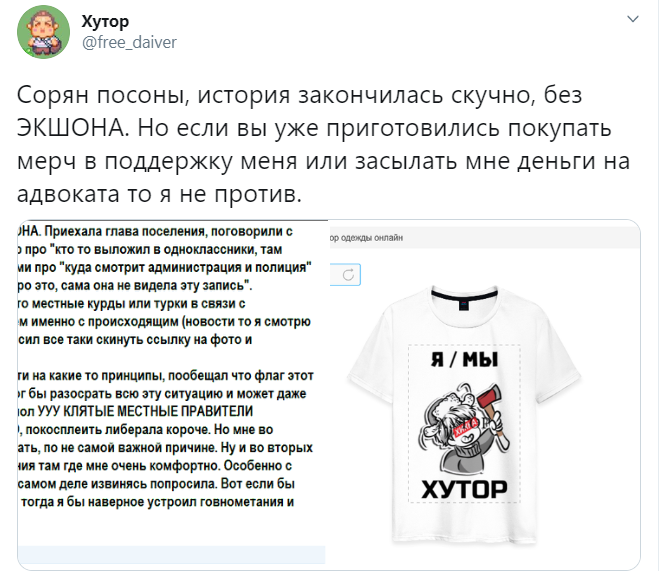The height and width of the screenshot is (571, 663).
Task: Open the @free_daiver handle link
Action: point(129,43)
